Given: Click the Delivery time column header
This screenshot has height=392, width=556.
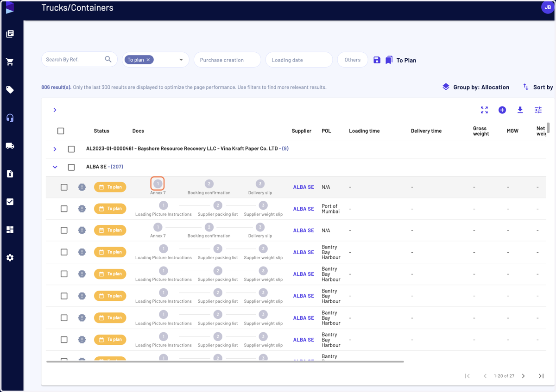Looking at the screenshot, I should coord(426,131).
